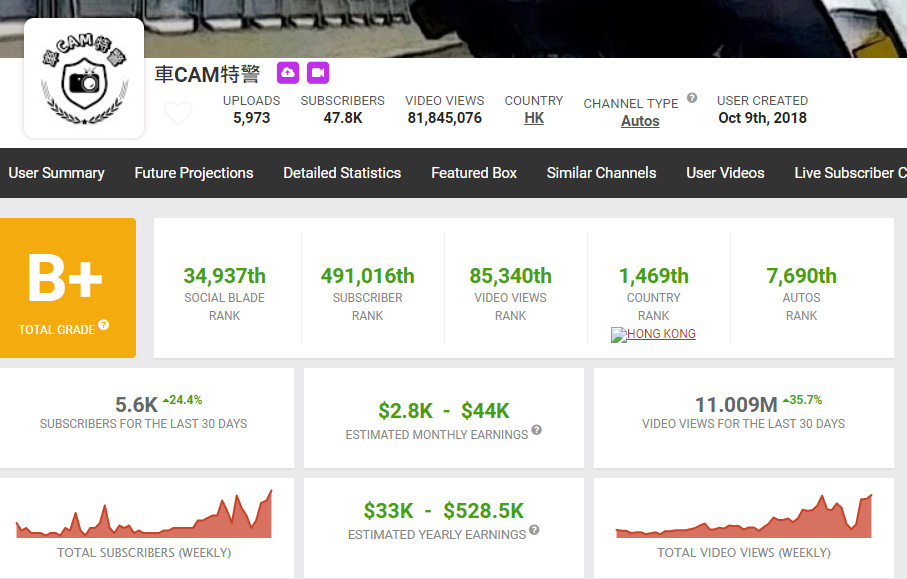This screenshot has width=907, height=579.
Task: Click the 491,016th subscriber rank
Action: [x=367, y=276]
